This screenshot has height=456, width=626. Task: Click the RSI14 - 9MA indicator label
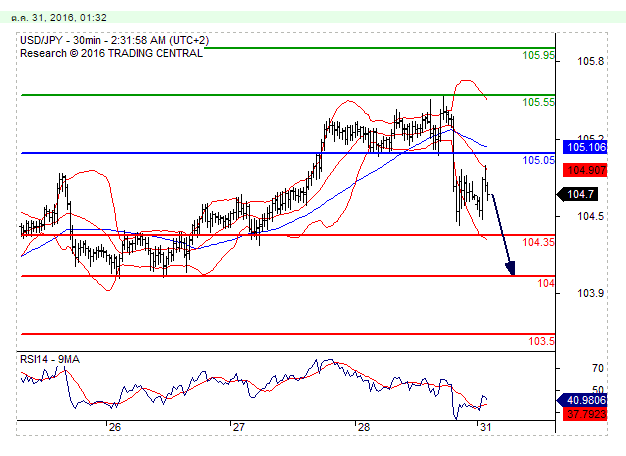[50, 359]
